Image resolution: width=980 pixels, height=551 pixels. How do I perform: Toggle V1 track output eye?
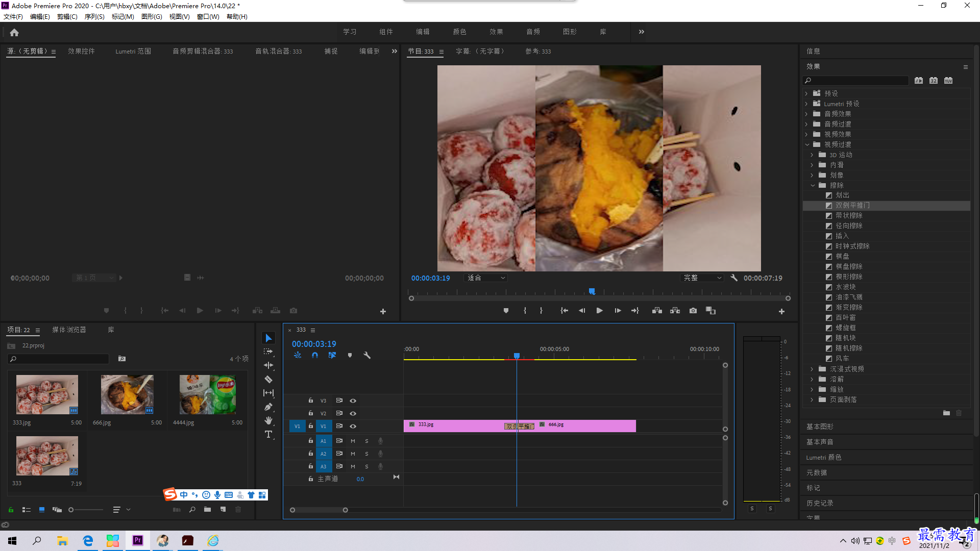pos(353,427)
